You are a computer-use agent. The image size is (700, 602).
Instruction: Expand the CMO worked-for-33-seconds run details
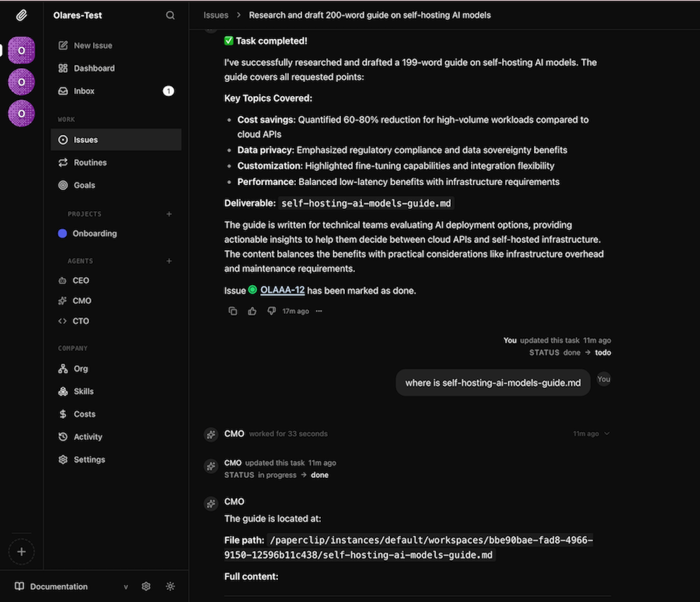pos(606,433)
